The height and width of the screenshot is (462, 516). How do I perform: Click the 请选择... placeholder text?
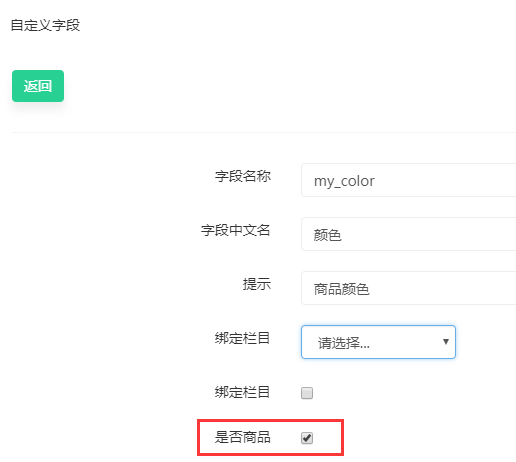pyautogui.click(x=344, y=343)
